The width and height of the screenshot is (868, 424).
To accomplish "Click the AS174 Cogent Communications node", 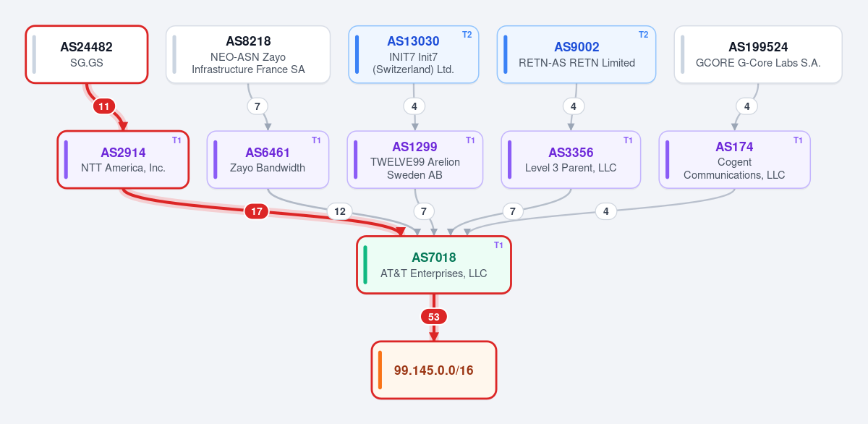I will pos(734,160).
